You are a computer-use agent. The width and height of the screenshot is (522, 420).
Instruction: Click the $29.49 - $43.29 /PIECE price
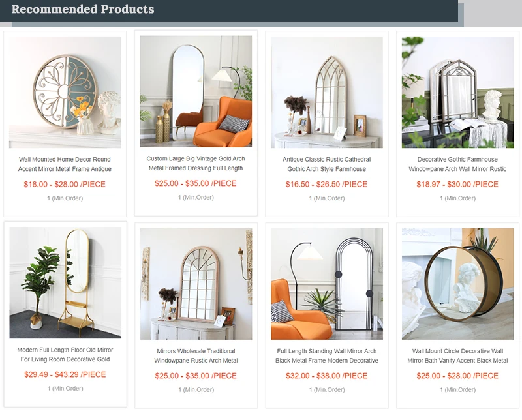[65, 375]
